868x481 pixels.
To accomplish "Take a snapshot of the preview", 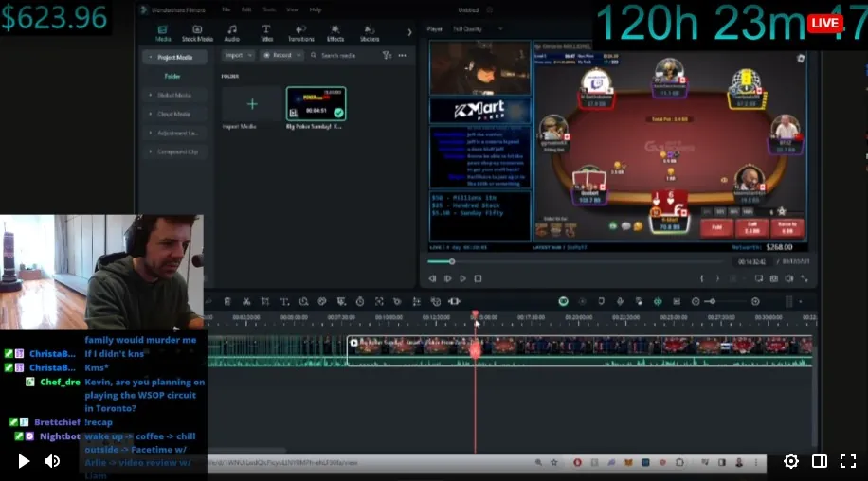I will pyautogui.click(x=774, y=278).
